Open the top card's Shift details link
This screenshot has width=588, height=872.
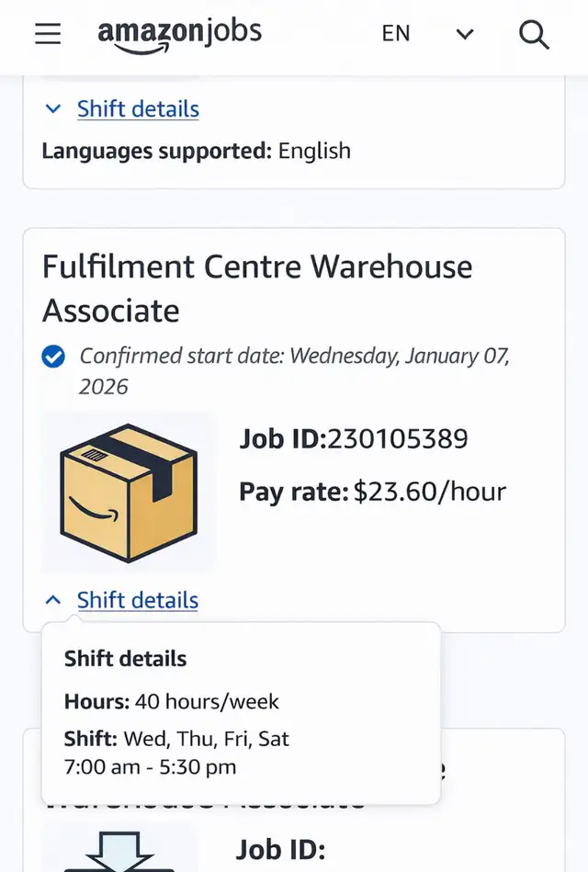[138, 109]
